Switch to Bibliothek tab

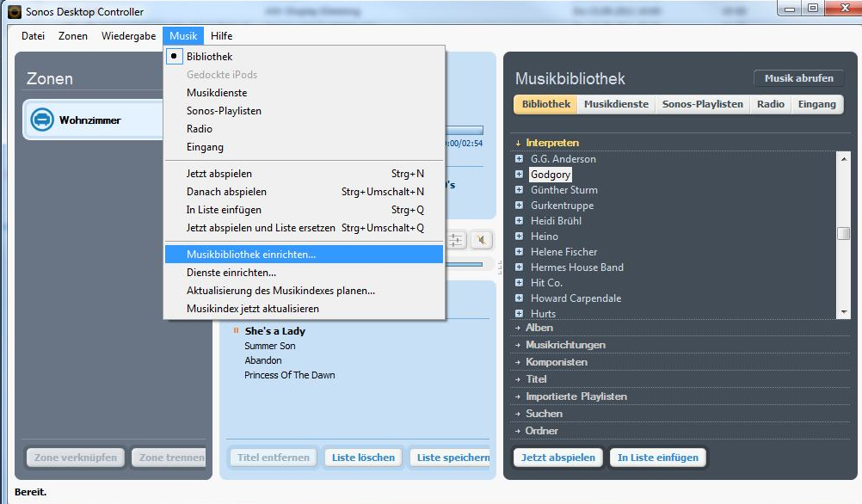pos(546,104)
